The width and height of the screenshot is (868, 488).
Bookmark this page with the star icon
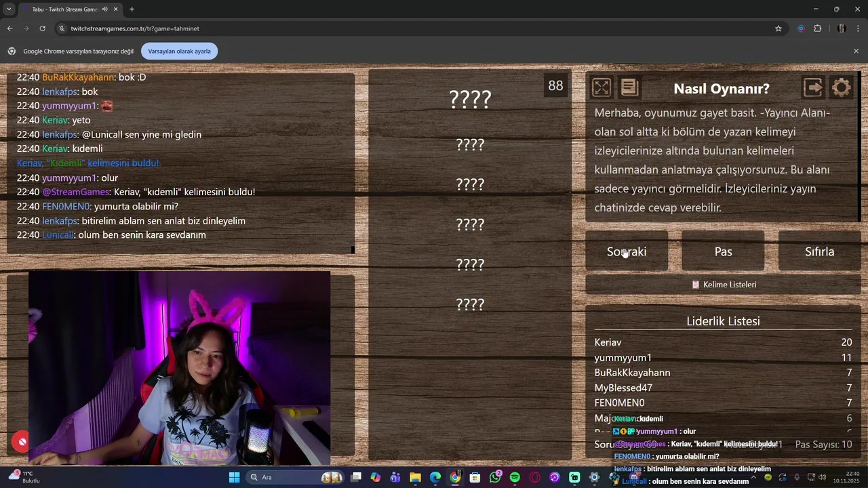(x=778, y=28)
